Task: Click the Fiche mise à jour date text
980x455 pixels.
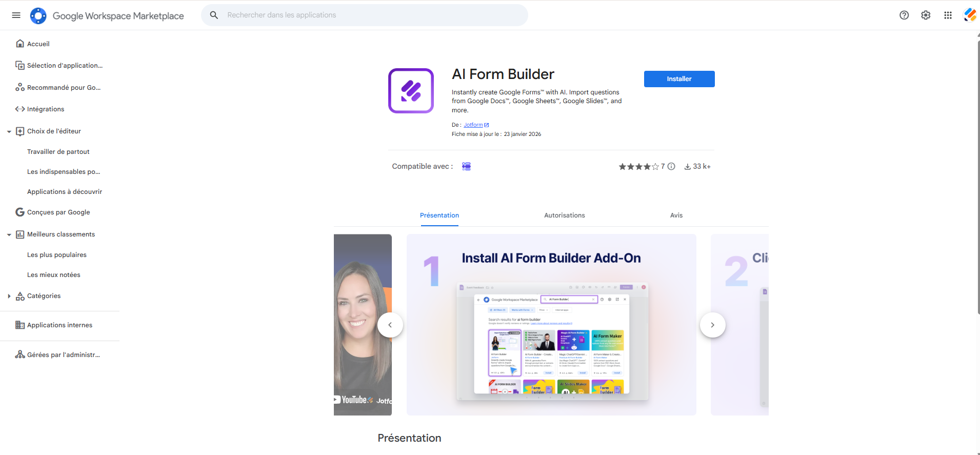Action: 496,134
